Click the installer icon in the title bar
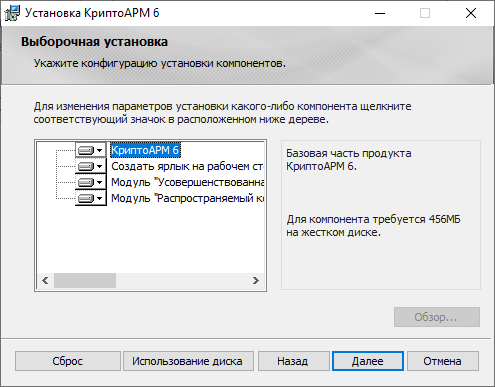The width and height of the screenshot is (495, 387). pos(12,13)
